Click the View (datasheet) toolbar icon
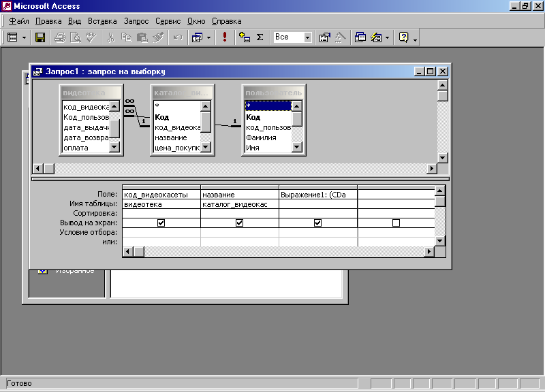The image size is (545, 392). [12, 37]
